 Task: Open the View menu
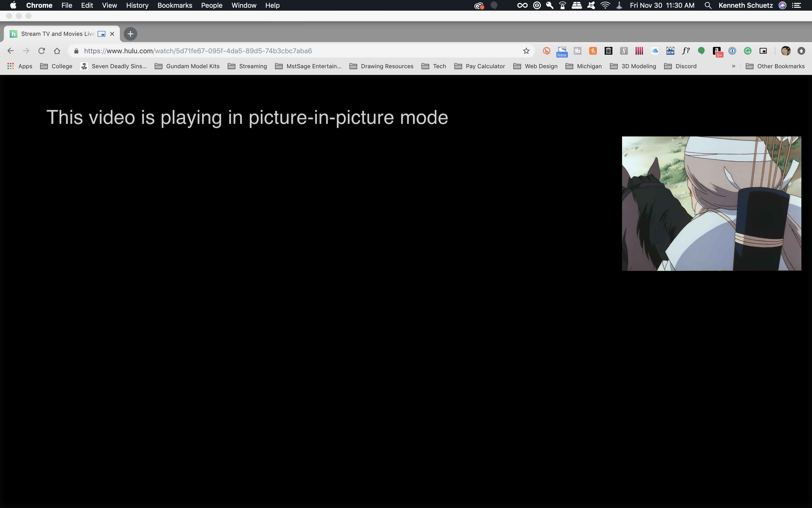point(109,5)
